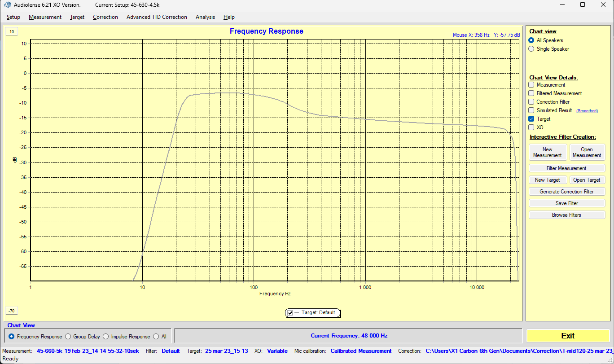Click the Open Target button
The width and height of the screenshot is (614, 364).
pos(587,180)
